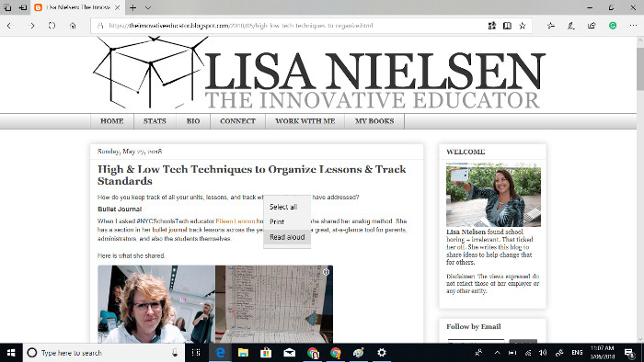Viewport: 644px width, 362px height.
Task: Click Lisa Nielsen welcome profile photo
Action: (x=493, y=195)
